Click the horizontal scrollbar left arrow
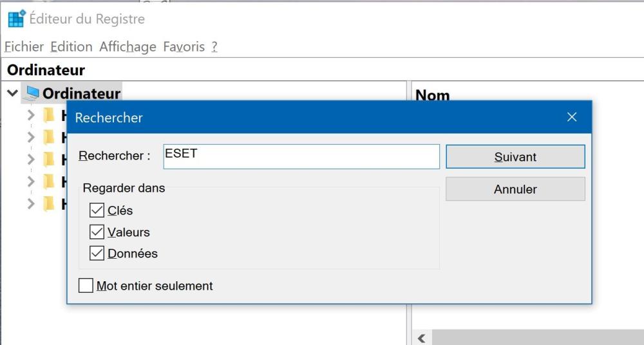644x345 pixels. (x=422, y=338)
